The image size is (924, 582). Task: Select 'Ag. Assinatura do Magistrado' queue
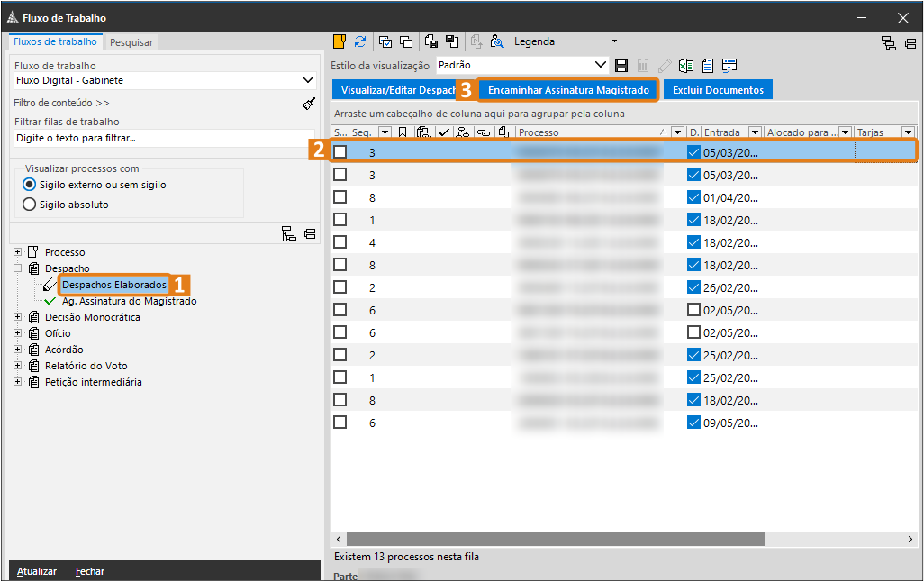[x=129, y=301]
